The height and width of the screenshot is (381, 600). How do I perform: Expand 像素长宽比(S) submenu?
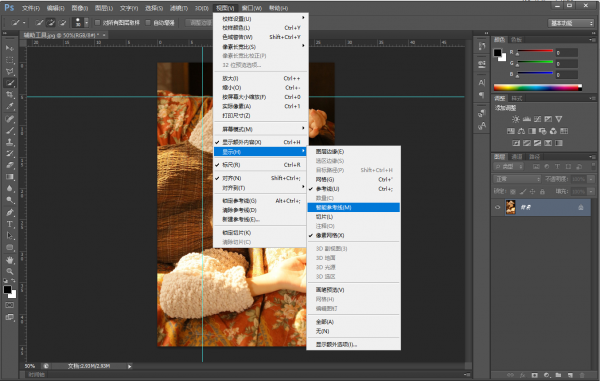pos(260,47)
